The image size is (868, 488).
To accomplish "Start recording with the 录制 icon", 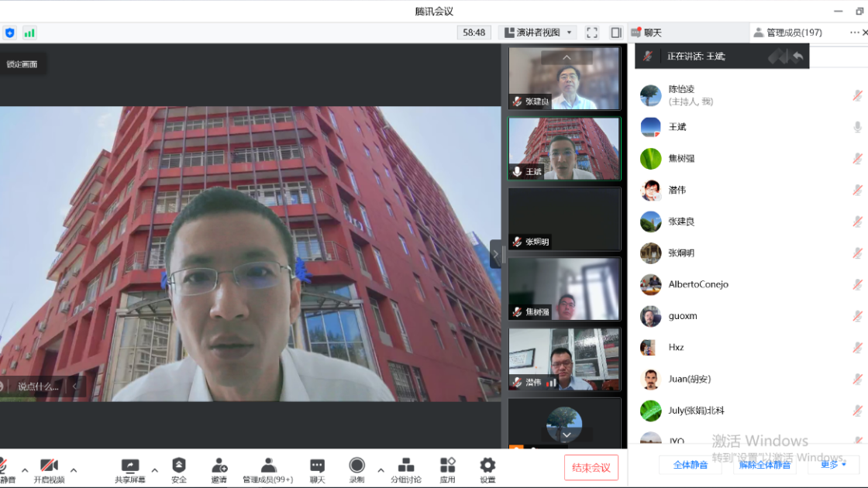I will [x=356, y=466].
